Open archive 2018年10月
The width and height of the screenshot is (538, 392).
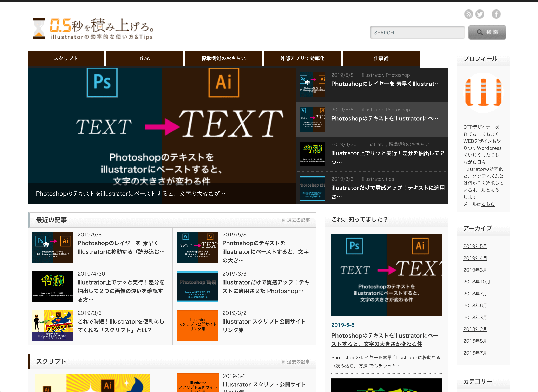[x=477, y=282]
